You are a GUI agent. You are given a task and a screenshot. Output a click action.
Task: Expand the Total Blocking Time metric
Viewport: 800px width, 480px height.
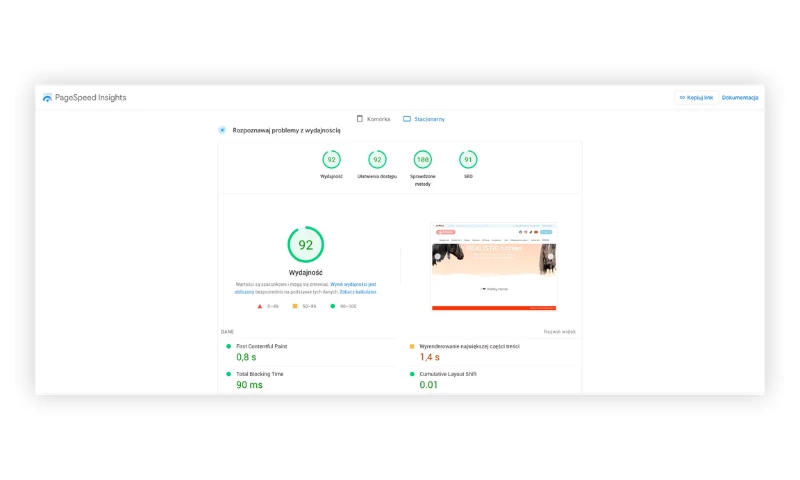[259, 374]
